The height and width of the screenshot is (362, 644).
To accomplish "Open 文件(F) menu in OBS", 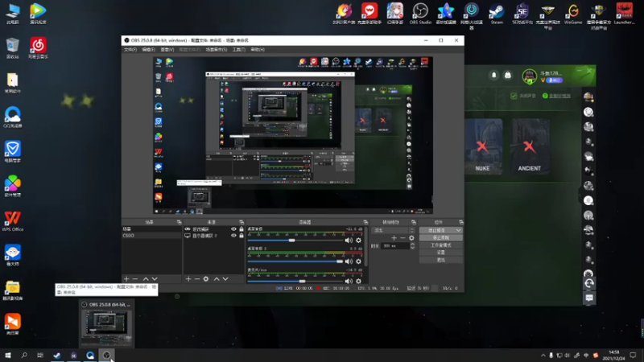I will 130,49.
